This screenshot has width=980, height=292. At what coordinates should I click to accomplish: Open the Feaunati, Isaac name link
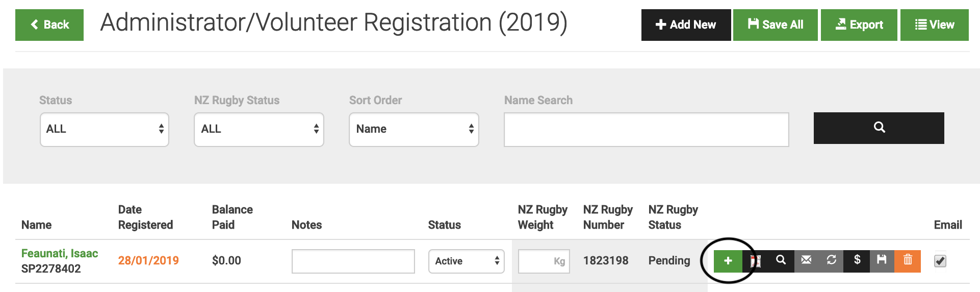(x=60, y=254)
